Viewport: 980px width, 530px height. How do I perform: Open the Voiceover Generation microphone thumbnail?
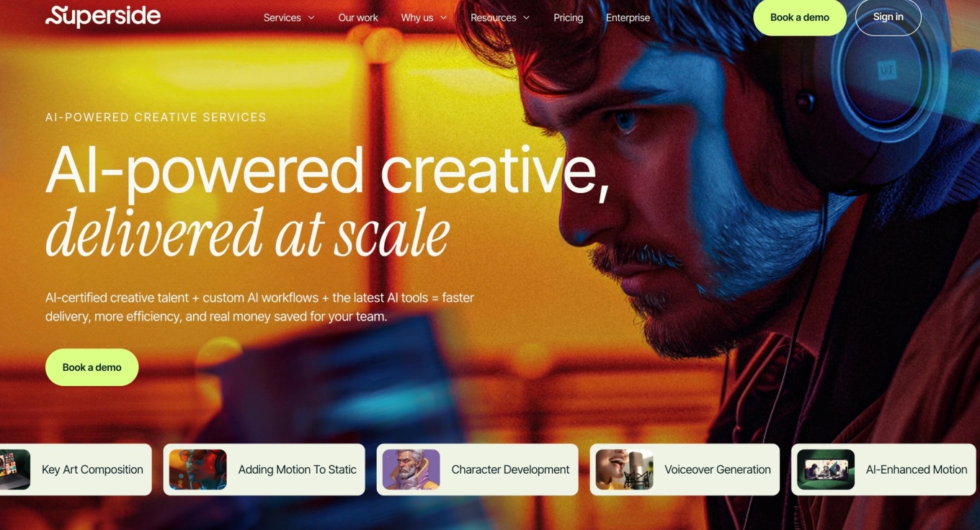[625, 470]
